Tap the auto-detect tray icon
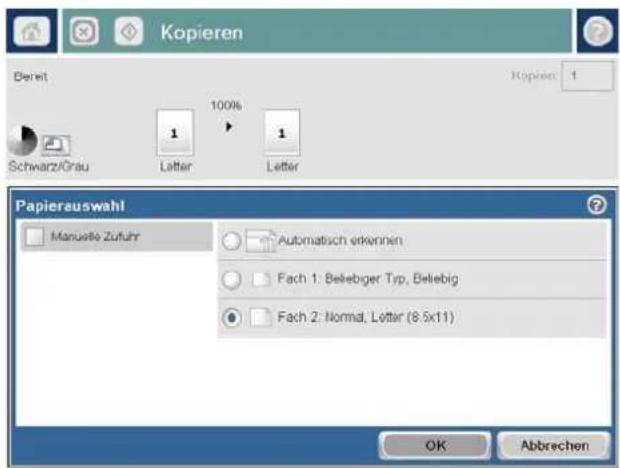The height and width of the screenshot is (468, 620). coord(260,241)
